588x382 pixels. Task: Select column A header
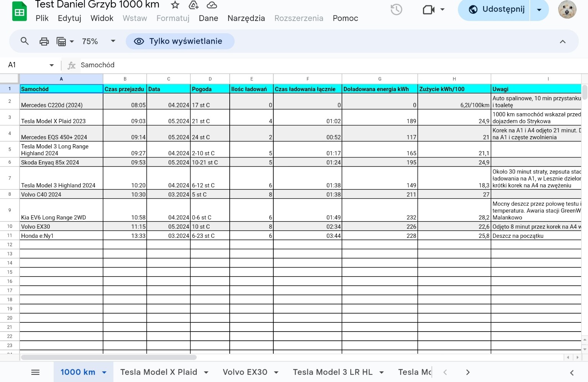pyautogui.click(x=61, y=79)
